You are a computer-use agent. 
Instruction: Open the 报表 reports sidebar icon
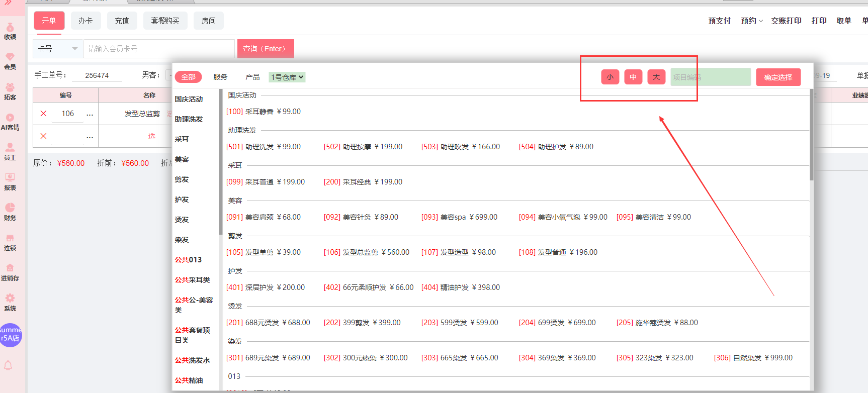point(10,182)
